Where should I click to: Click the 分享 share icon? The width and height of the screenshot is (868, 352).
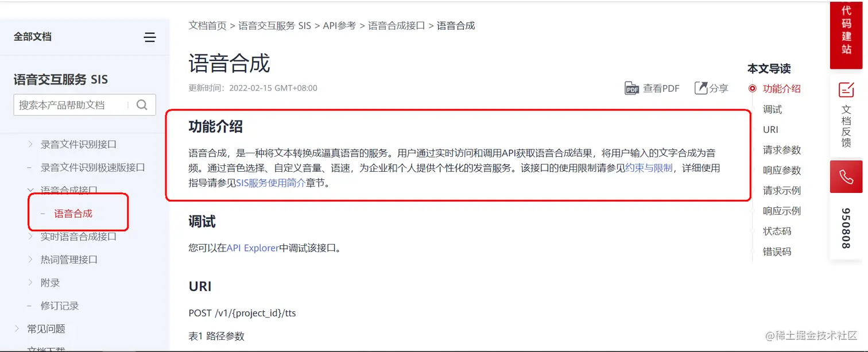[x=701, y=88]
